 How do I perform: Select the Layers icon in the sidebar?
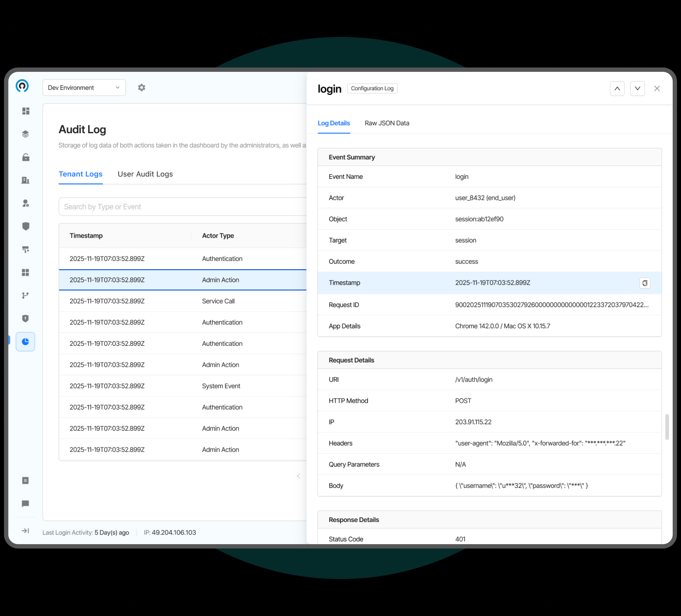tap(26, 134)
